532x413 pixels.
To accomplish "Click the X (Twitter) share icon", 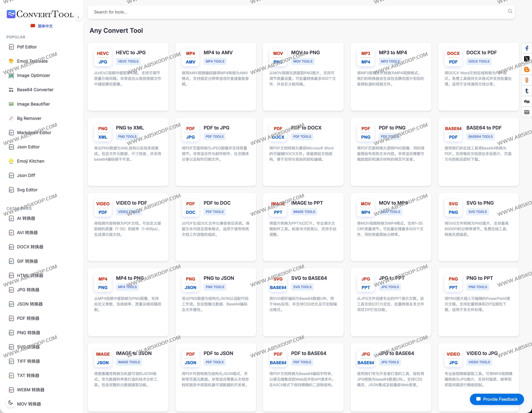I will (x=527, y=59).
